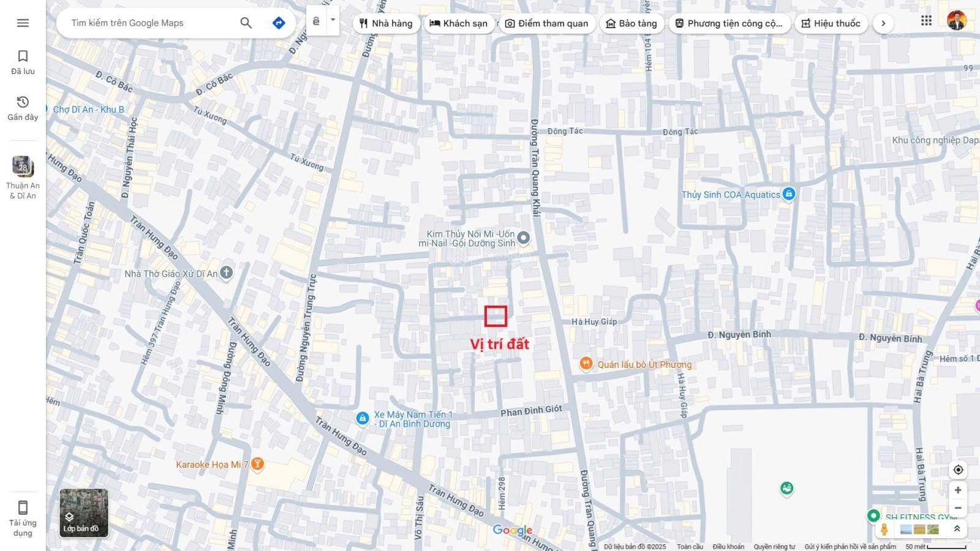Expand the input tools dropdown arrow

333,20
